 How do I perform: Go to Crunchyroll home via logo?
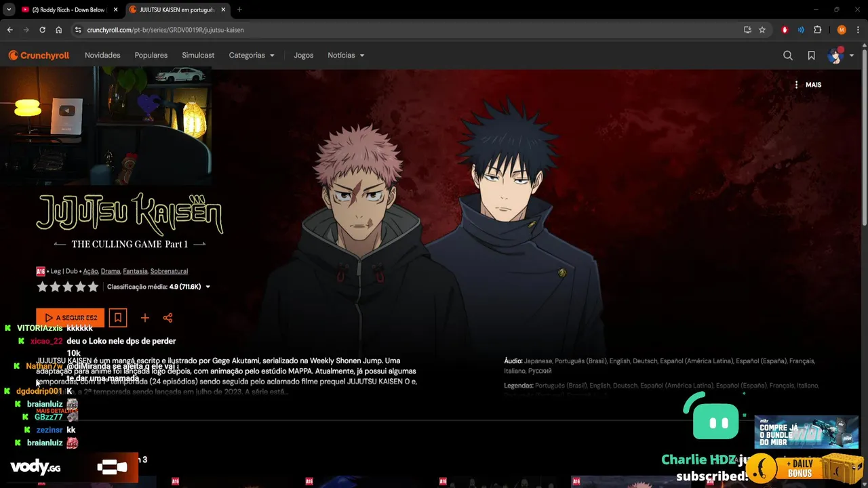(x=39, y=56)
